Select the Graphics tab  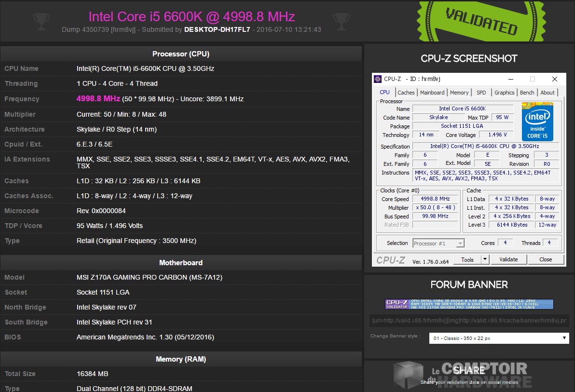[504, 93]
